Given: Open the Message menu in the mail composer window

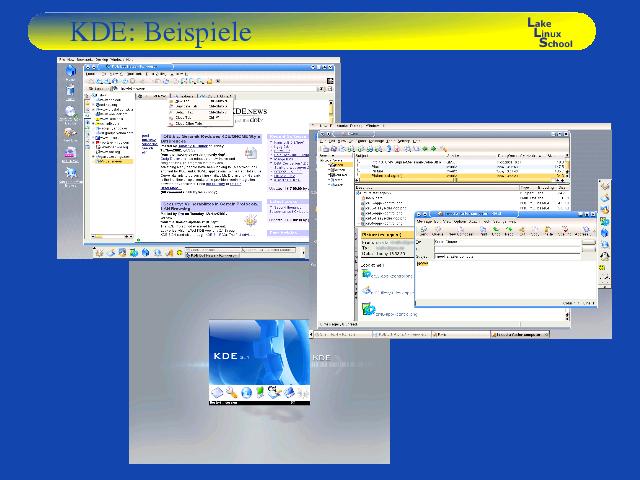Looking at the screenshot, I should [422, 222].
